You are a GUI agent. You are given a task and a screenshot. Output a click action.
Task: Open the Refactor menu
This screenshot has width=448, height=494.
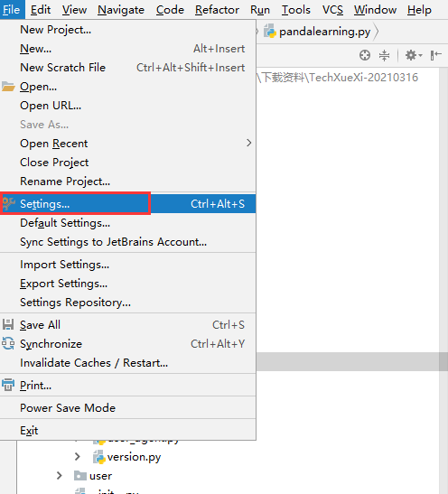(x=217, y=10)
